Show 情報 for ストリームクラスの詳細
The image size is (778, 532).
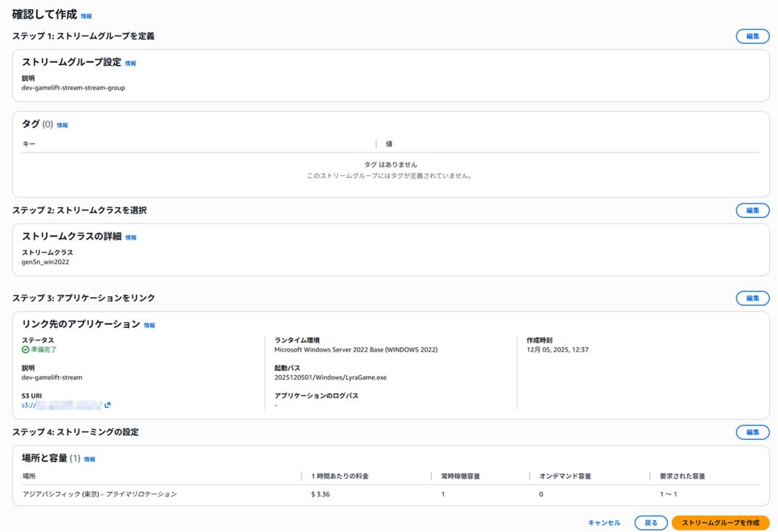click(x=131, y=238)
